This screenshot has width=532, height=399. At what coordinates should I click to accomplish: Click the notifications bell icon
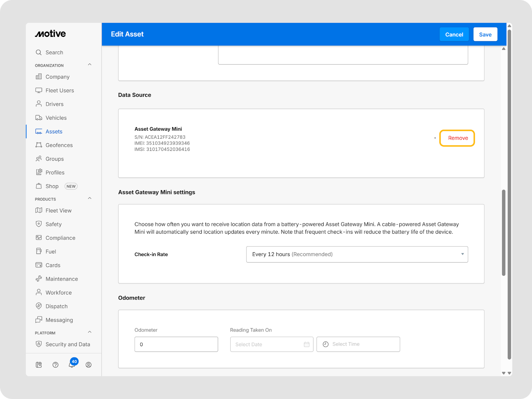71,365
